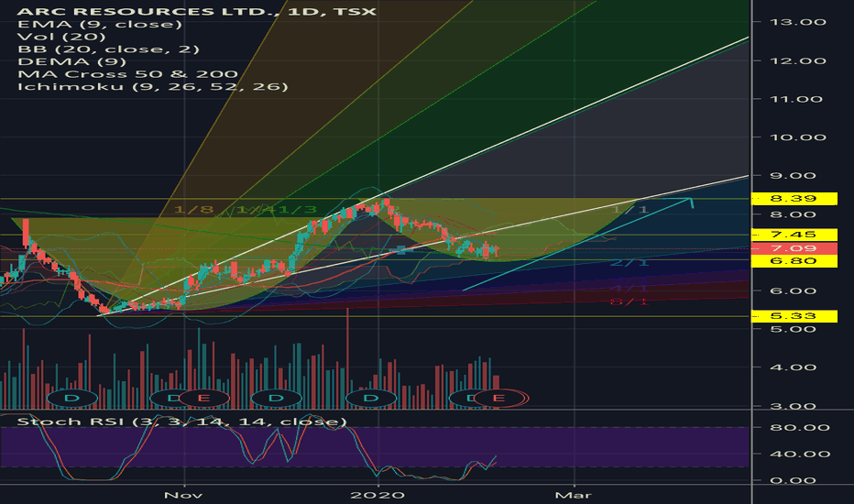Click the tall red volume spike bar
This screenshot has height=504, width=854.
pos(347,358)
